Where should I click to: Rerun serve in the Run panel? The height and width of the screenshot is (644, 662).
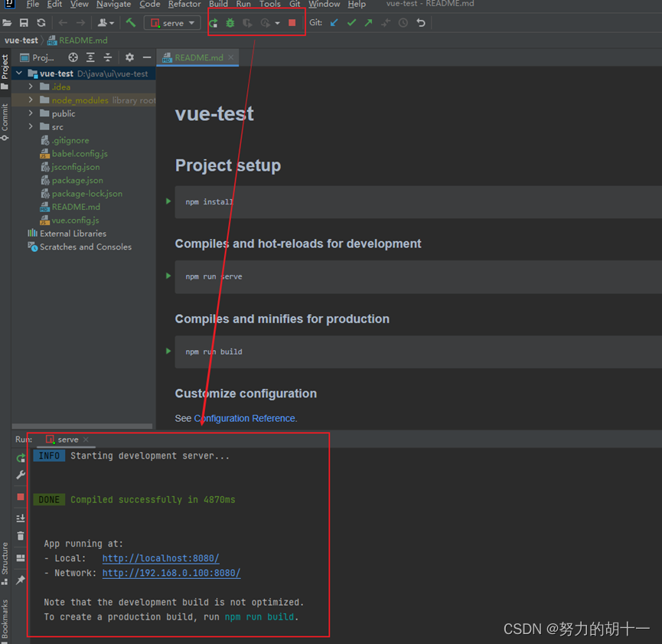pos(20,458)
